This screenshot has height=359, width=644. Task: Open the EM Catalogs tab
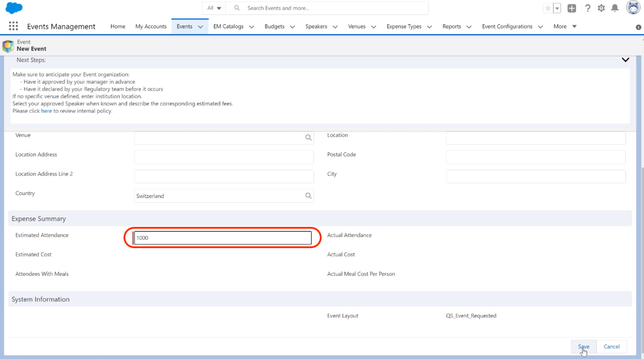pyautogui.click(x=228, y=26)
